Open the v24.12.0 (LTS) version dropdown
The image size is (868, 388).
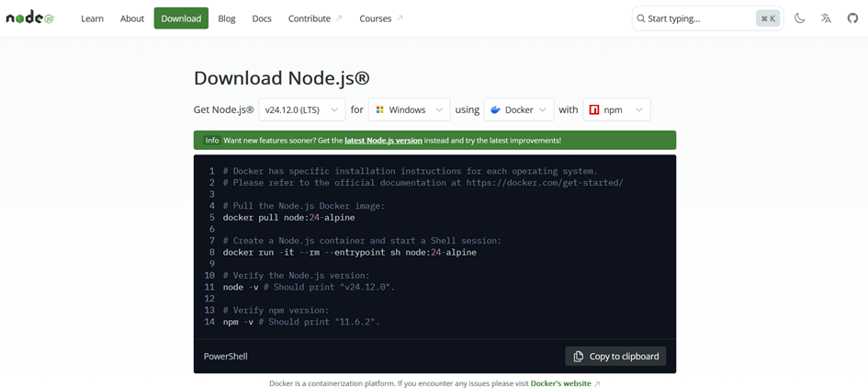coord(302,109)
